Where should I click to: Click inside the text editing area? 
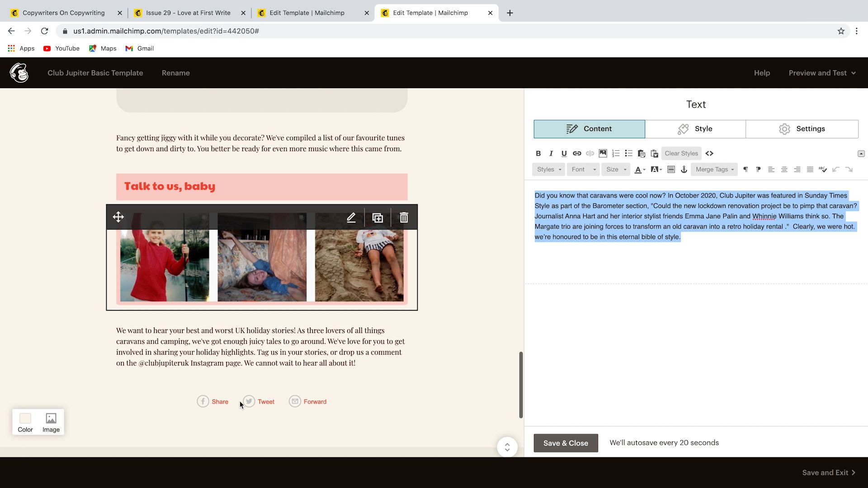[x=696, y=232]
